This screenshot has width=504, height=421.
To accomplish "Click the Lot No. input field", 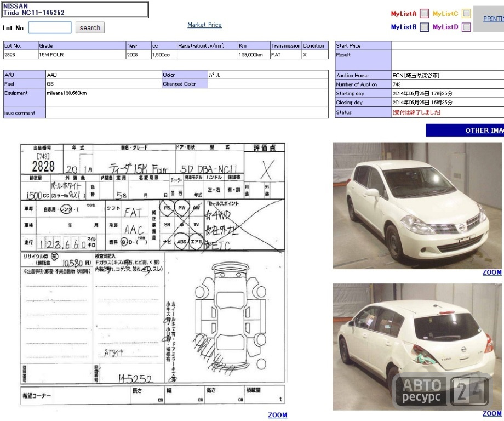I will coord(50,27).
